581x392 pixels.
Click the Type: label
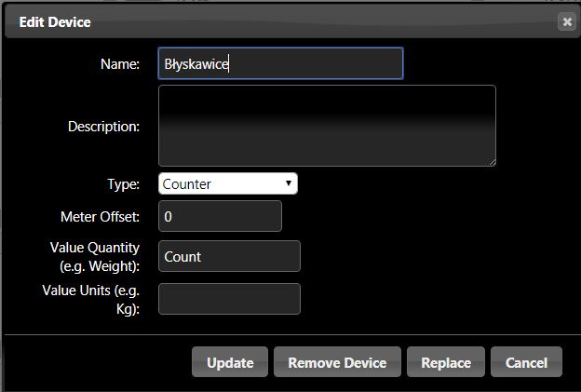(x=124, y=184)
